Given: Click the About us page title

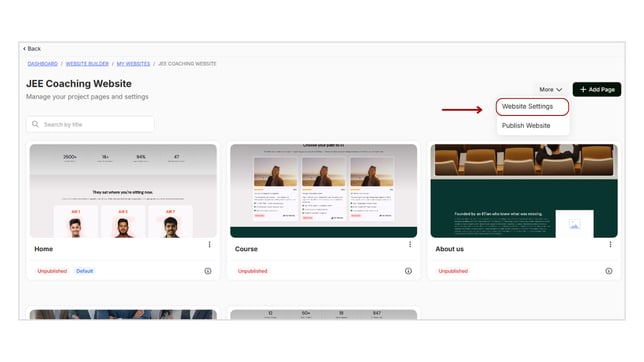Looking at the screenshot, I should pyautogui.click(x=449, y=249).
